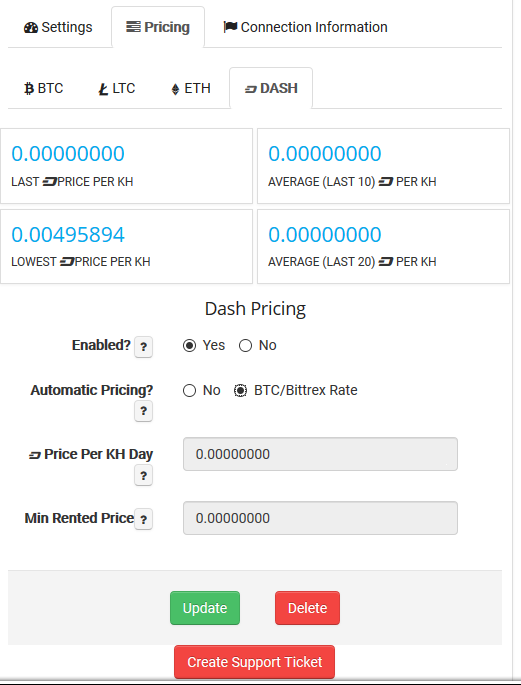521x685 pixels.
Task: Show help for Min Rented Price
Action: 143,519
